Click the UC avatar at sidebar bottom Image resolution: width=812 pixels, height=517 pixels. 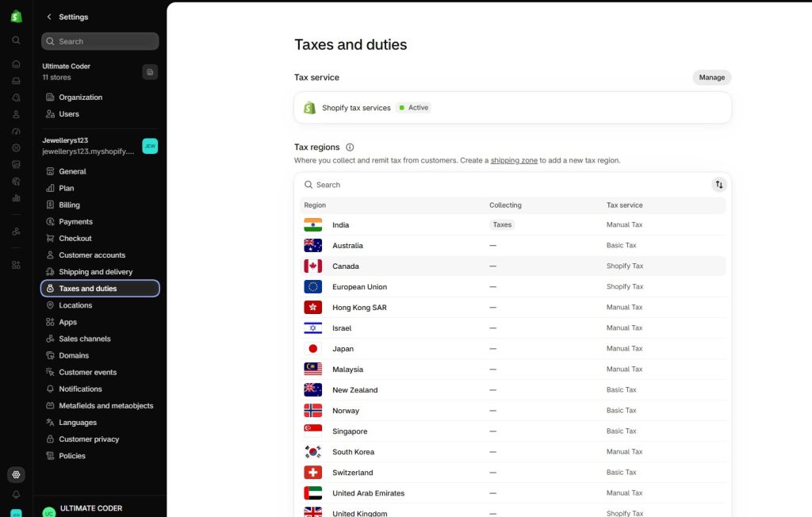[48, 511]
